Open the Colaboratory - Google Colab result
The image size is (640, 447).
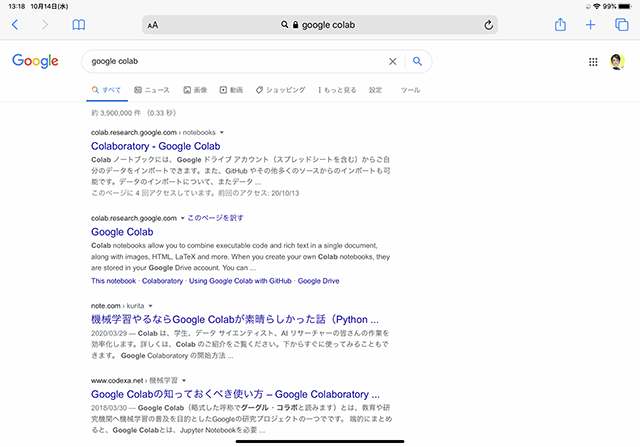[x=156, y=146]
